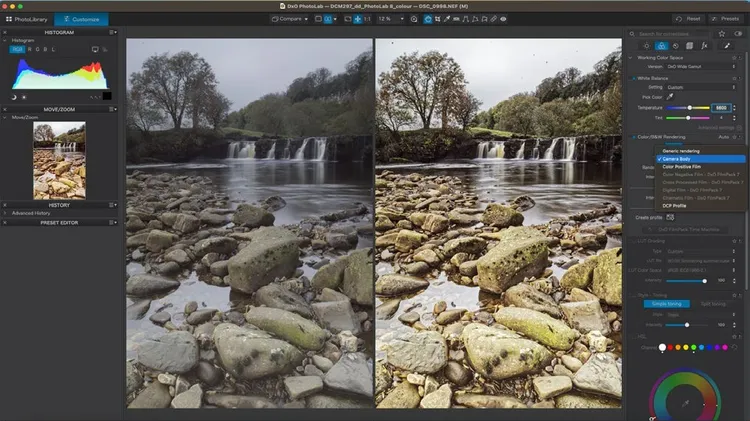The height and width of the screenshot is (421, 750).
Task: Select the Split toning button
Action: [x=713, y=304]
